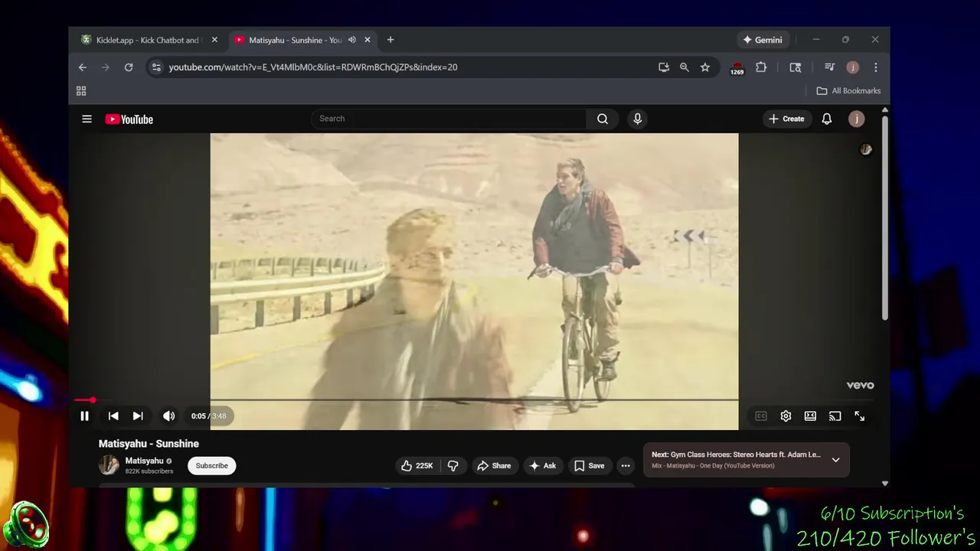Open a new browser tab
Image resolution: width=980 pixels, height=551 pixels.
coord(390,40)
